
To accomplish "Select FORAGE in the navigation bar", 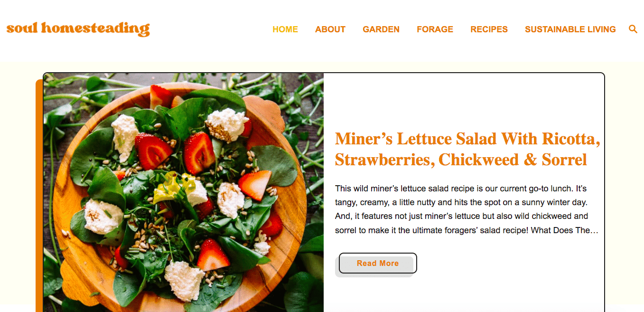I will pyautogui.click(x=435, y=29).
